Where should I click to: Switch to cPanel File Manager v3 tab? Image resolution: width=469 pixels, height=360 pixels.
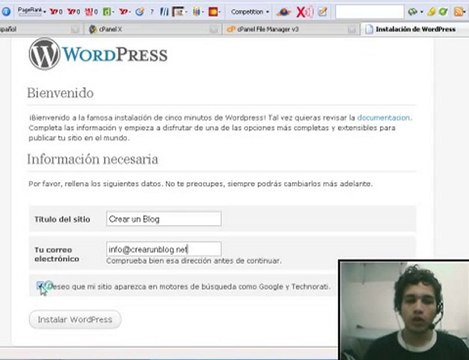290,29
